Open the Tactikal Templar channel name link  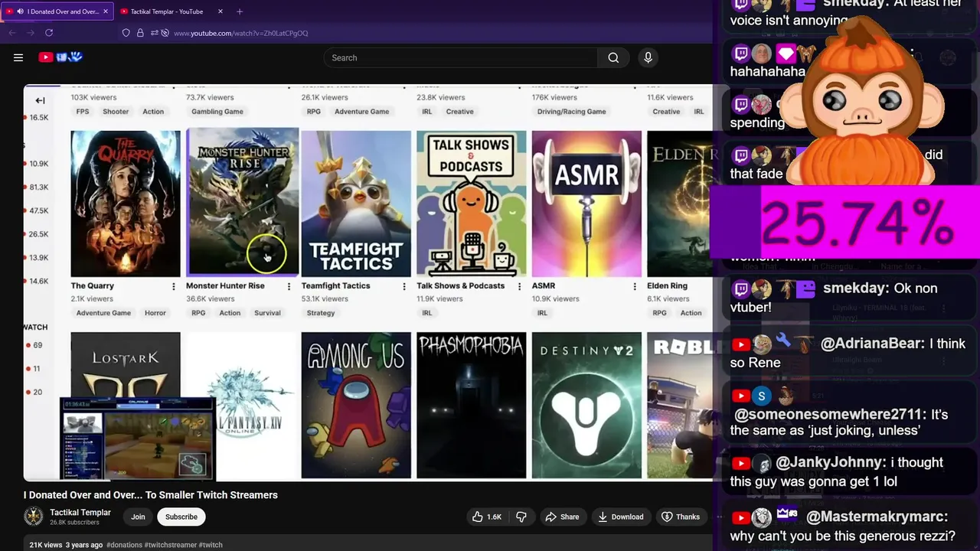(x=80, y=512)
